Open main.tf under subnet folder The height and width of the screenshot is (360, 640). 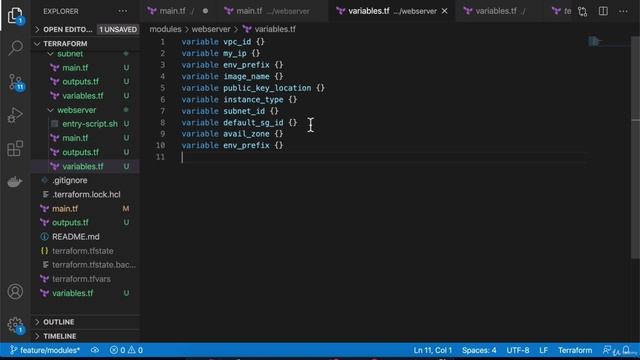(75, 68)
